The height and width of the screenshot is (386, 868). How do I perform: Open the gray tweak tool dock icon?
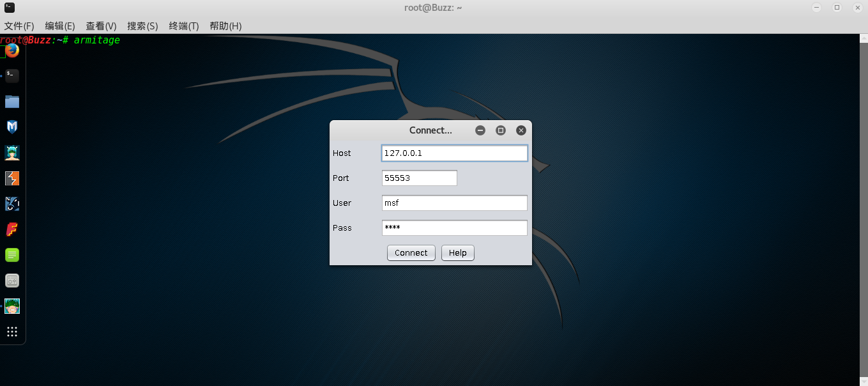click(12, 281)
